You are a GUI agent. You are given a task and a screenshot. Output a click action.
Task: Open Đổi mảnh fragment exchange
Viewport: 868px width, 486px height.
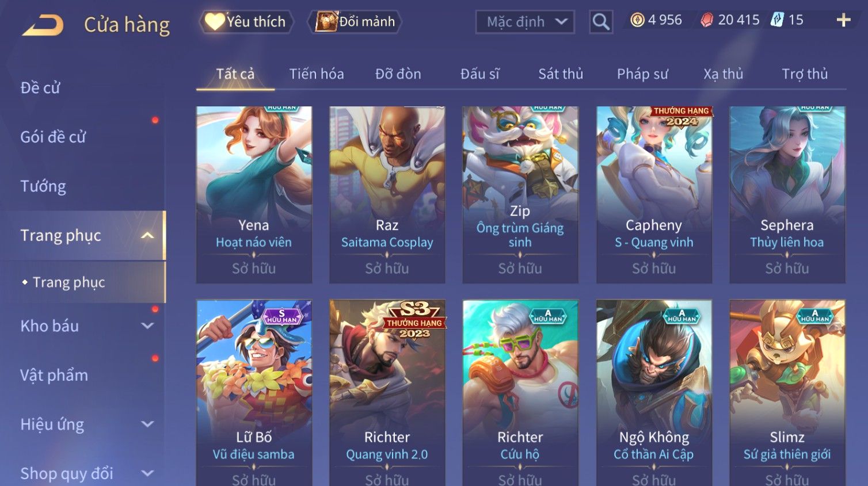355,22
